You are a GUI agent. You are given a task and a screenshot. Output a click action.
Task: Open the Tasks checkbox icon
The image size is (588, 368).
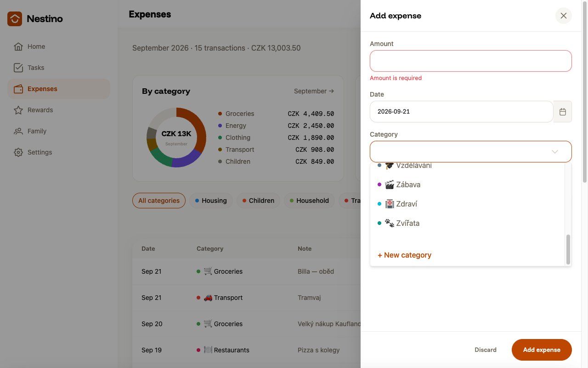point(18,68)
